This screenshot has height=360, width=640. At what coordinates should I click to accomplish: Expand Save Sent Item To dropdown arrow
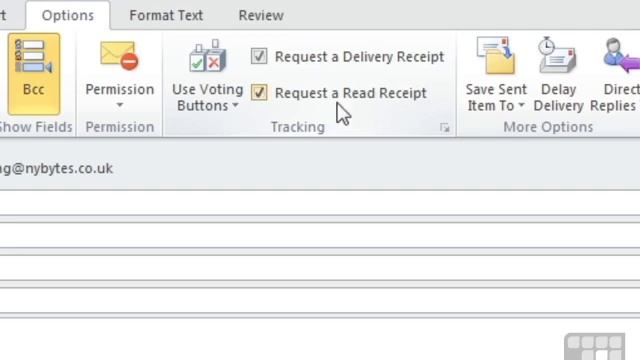click(521, 106)
